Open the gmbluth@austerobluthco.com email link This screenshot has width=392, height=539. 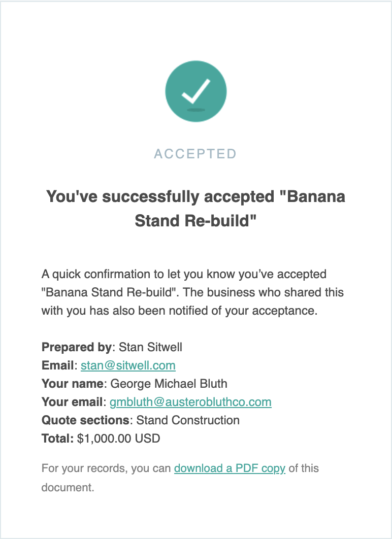pos(190,401)
